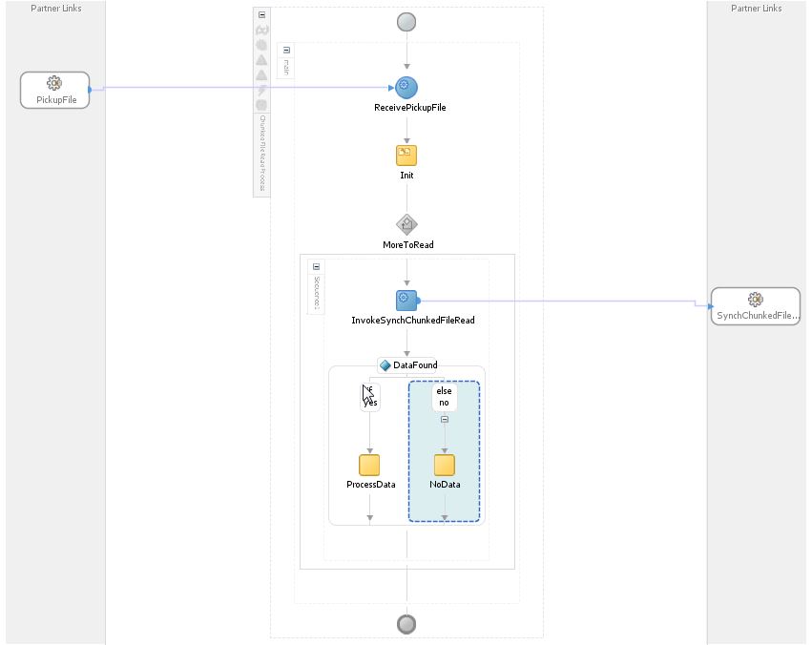
Task: Collapse the ChunkedFileReadProcess container
Action: coord(262,15)
